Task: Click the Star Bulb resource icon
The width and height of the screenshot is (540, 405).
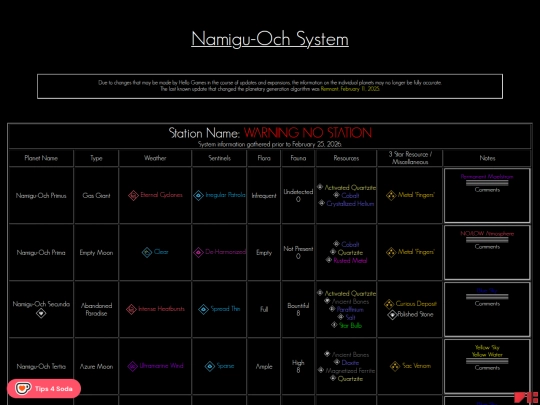Action: click(334, 325)
